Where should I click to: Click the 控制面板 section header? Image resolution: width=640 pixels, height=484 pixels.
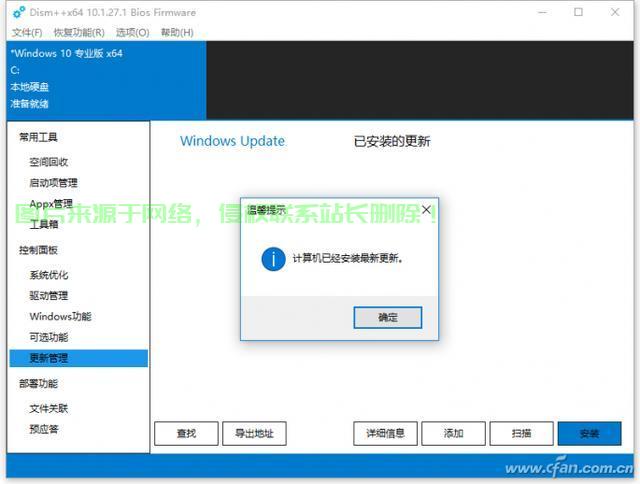[38, 250]
